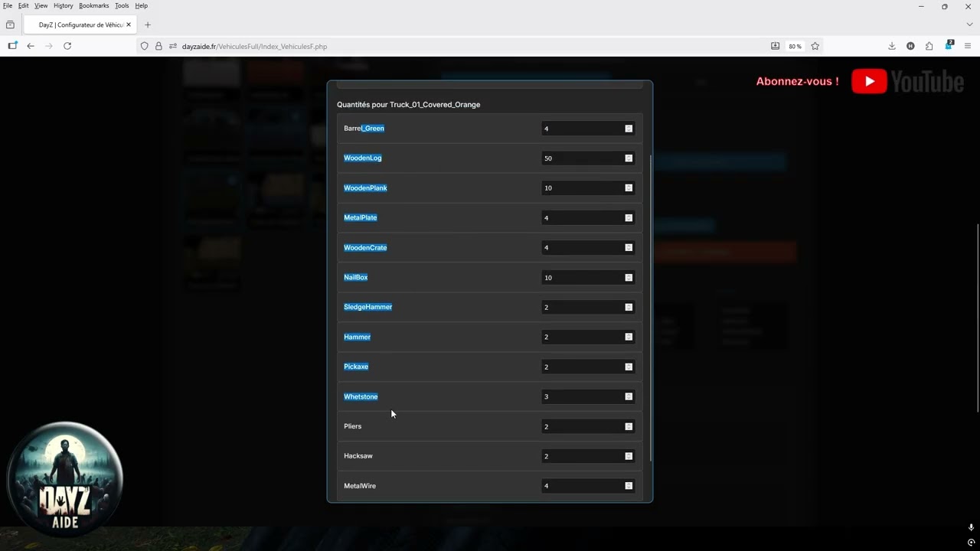Click the Whetstone item label
Screen dimensions: 980x551
[x=361, y=396]
